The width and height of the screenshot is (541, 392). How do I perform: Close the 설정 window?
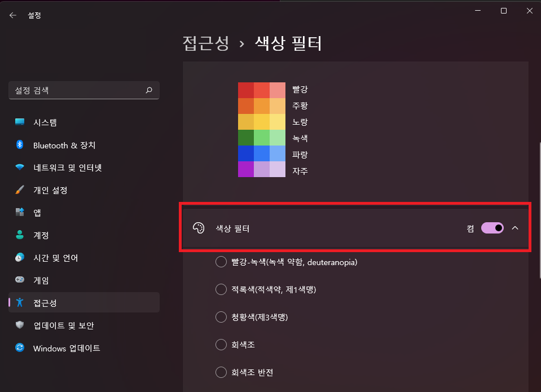tap(530, 11)
